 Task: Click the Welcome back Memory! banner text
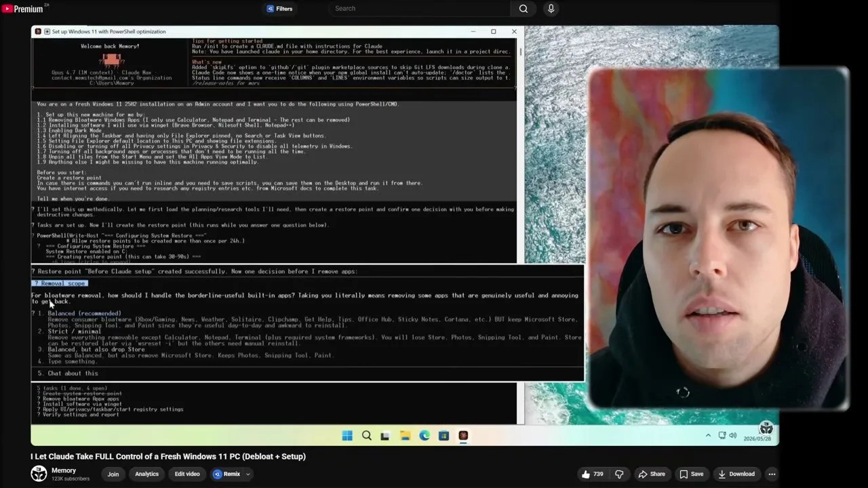tap(110, 46)
